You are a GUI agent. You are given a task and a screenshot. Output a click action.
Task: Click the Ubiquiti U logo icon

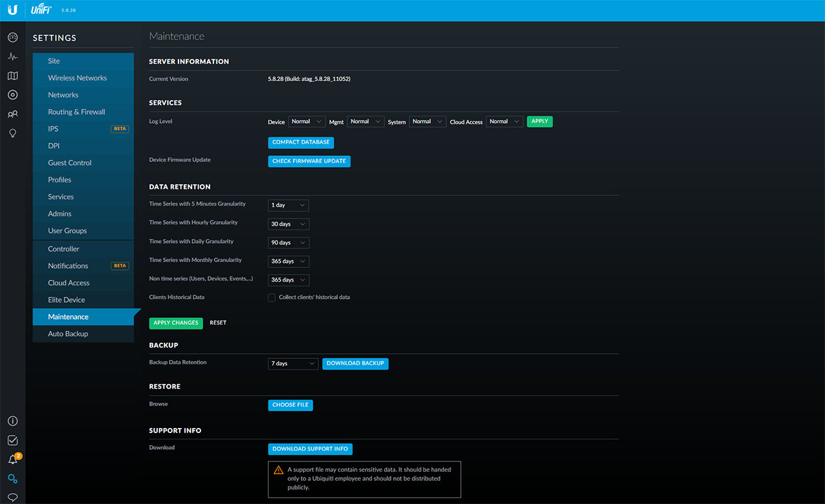pos(12,10)
